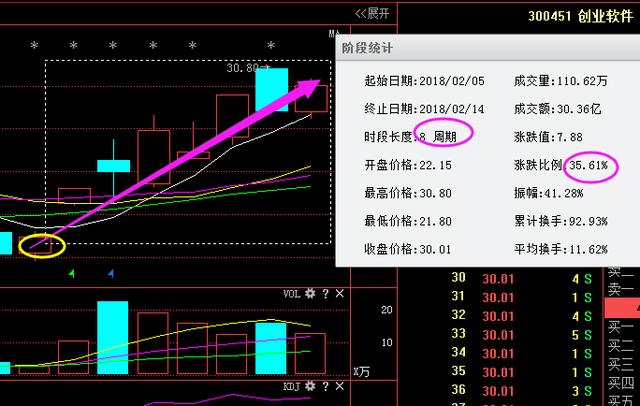Select tick row 36 with volume 3
The image size is (640, 406).
522,391
